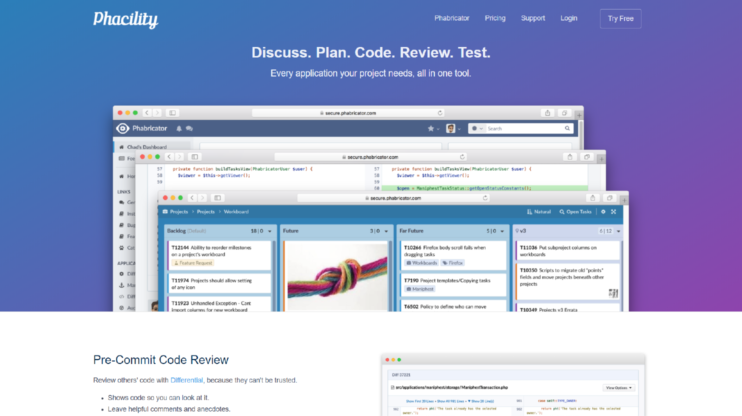Click the sidebar icon in the front browser window
Viewport: 742px width, 416px height.
tap(217, 198)
